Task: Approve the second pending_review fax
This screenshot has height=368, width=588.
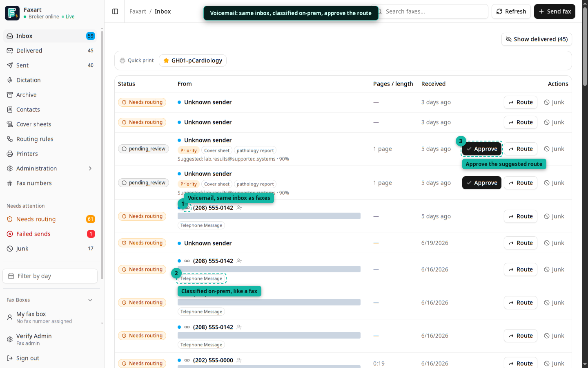Action: tap(482, 183)
